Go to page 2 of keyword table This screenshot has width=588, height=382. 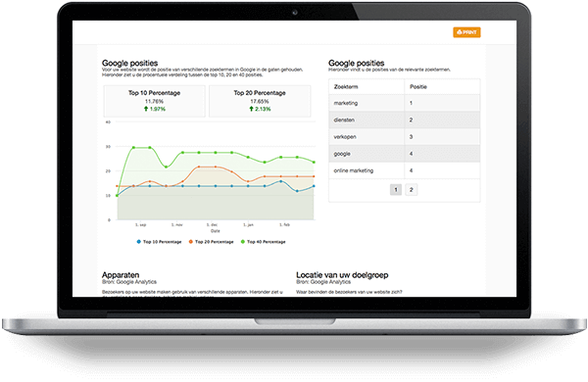[411, 190]
